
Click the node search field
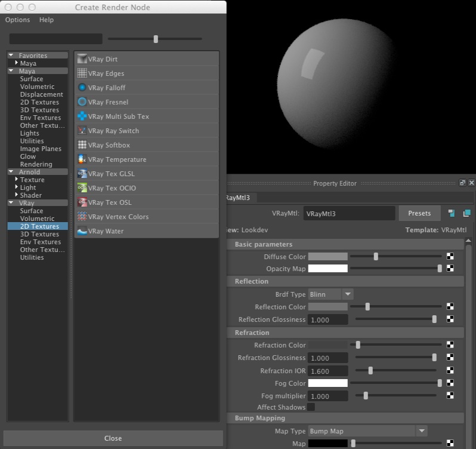pyautogui.click(x=56, y=39)
